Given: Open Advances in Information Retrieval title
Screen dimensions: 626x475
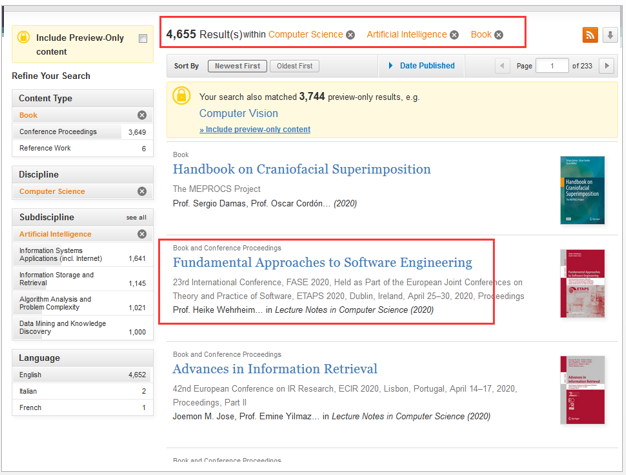Looking at the screenshot, I should click(275, 369).
